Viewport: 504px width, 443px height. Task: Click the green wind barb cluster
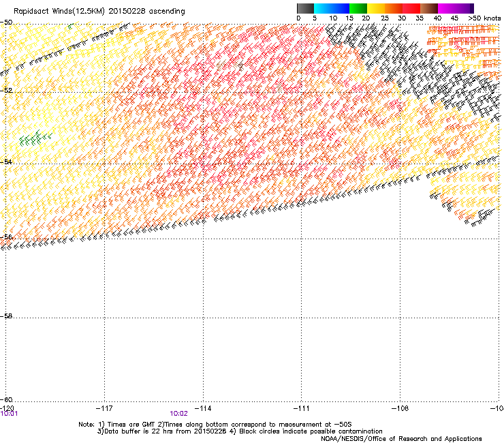pos(35,138)
